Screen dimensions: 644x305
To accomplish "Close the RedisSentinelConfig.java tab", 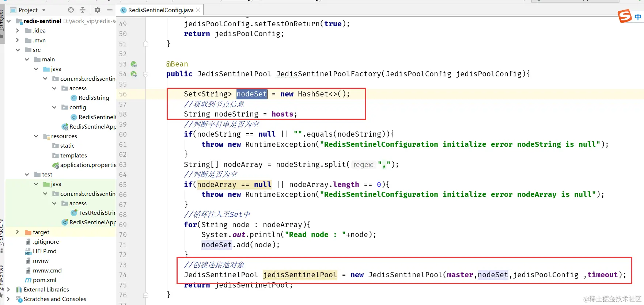I will pos(198,10).
